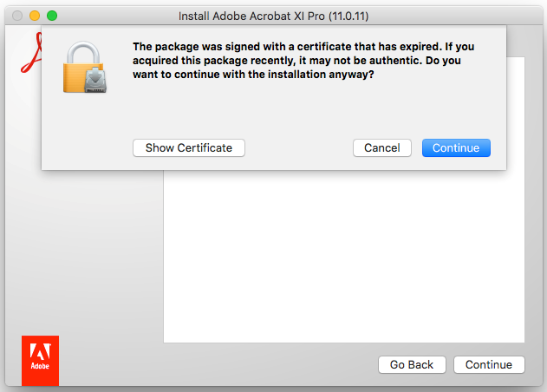Click the empty bottom bar left of Go Back
This screenshot has width=547, height=392.
(217, 365)
